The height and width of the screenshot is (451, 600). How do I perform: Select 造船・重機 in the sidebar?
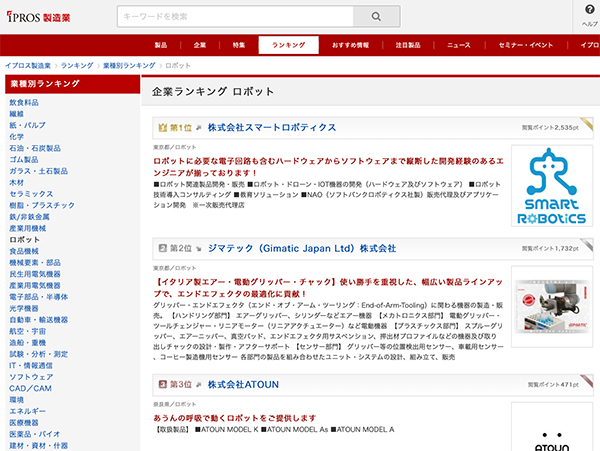28,342
